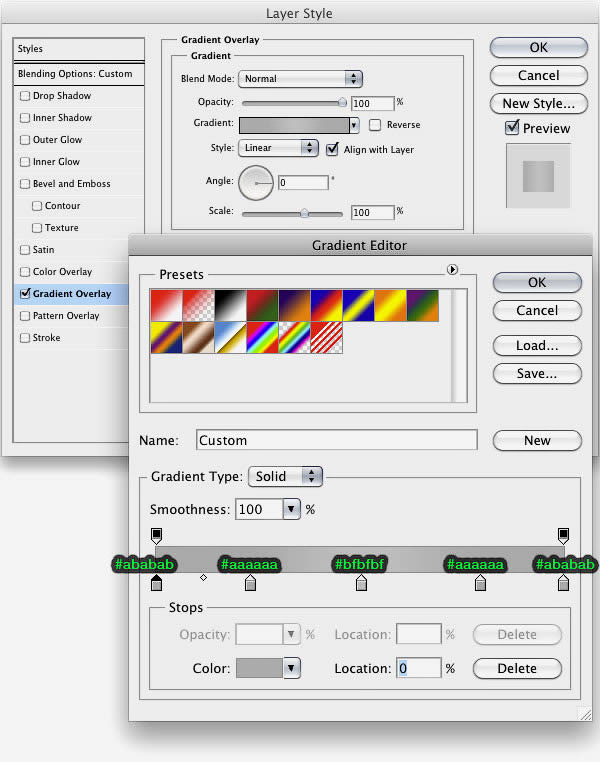This screenshot has width=600, height=762.
Task: Click OK in the Gradient Editor
Action: 537,282
